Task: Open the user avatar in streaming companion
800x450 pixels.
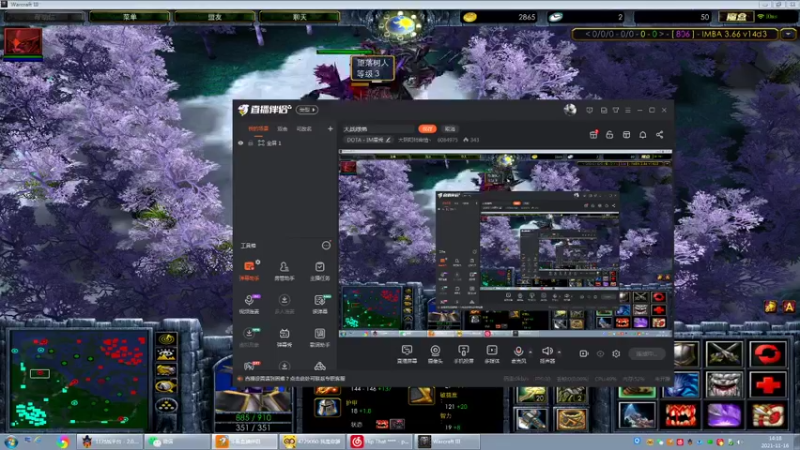Action: [x=570, y=110]
